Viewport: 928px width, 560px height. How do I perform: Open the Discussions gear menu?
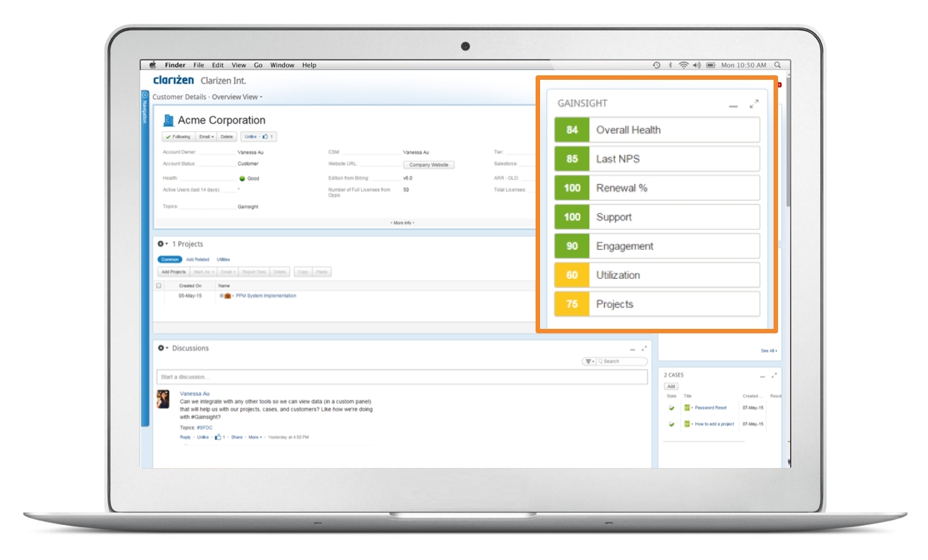[163, 348]
